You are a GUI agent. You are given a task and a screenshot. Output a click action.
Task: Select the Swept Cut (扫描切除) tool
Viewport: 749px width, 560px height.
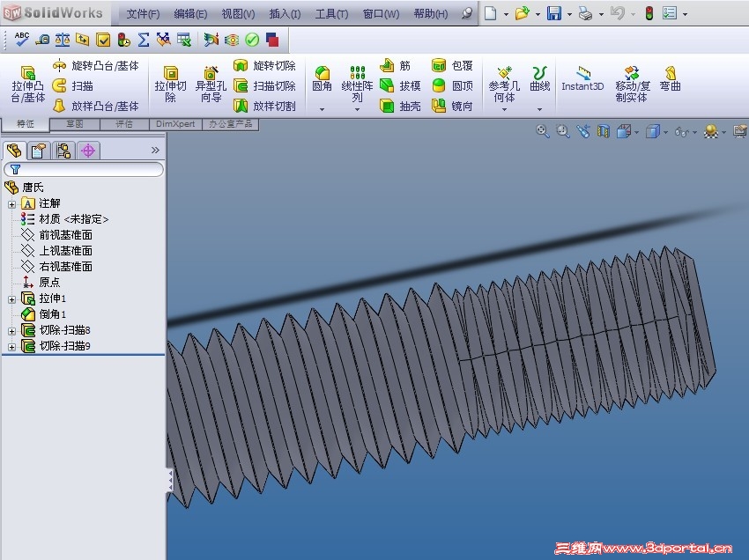265,86
